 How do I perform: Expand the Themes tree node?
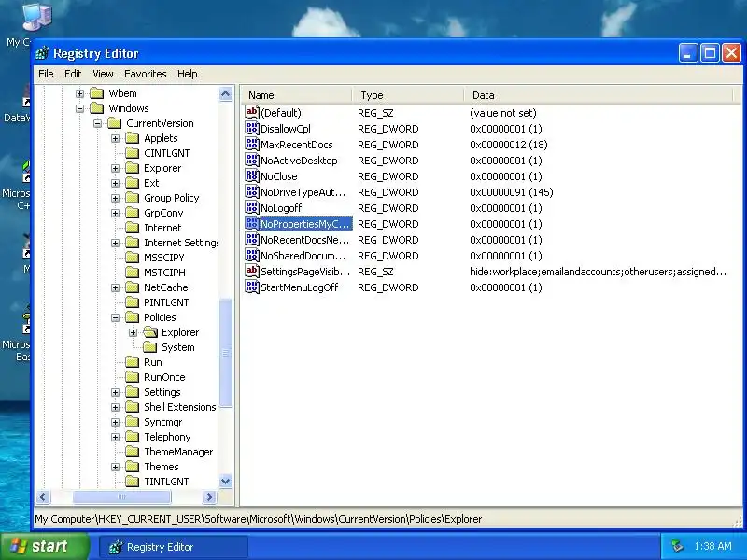[x=115, y=467]
